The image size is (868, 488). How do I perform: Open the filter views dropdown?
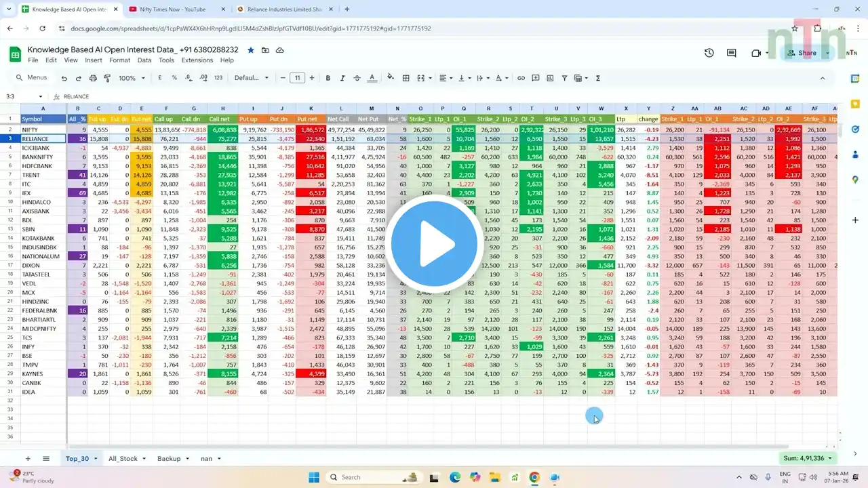pos(581,78)
